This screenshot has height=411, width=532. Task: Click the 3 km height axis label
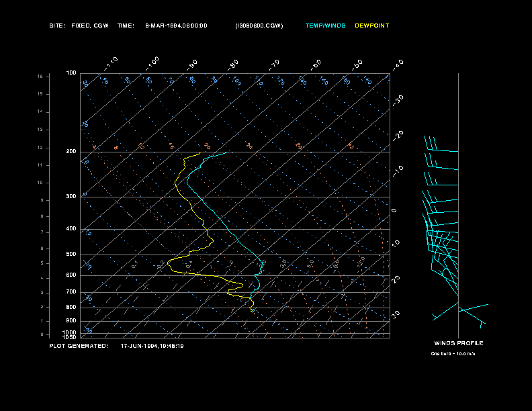[42, 293]
